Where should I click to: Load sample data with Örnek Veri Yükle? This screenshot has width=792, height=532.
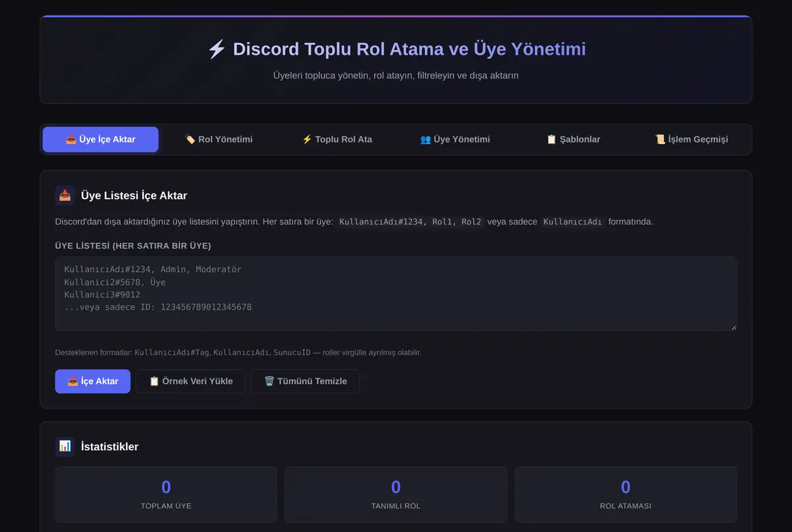pos(190,381)
